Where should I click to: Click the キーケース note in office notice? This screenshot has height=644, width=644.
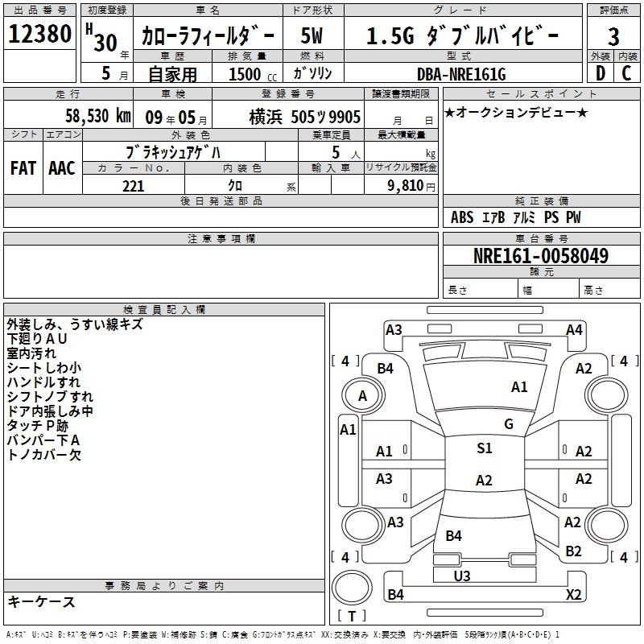[x=41, y=602]
